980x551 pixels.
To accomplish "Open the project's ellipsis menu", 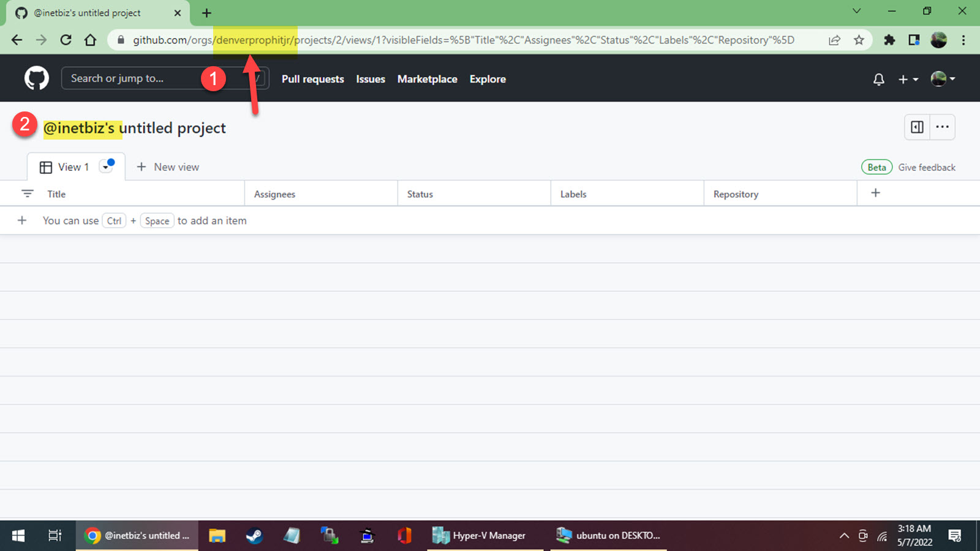I will [x=942, y=127].
